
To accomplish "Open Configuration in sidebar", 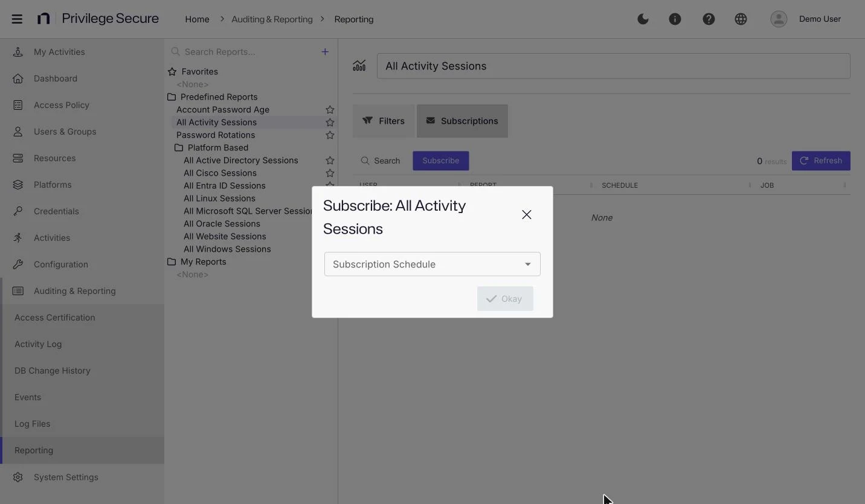I will coord(82,264).
